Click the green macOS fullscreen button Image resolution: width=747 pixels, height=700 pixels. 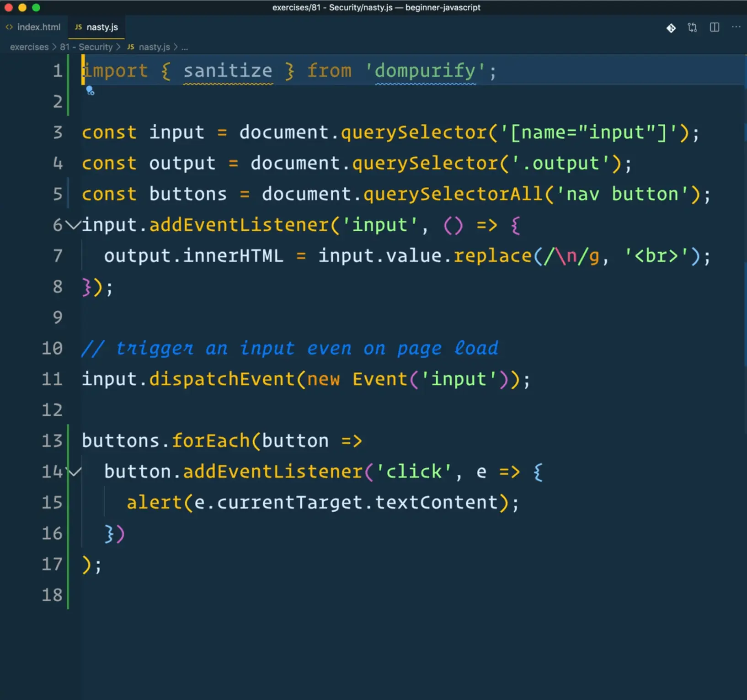click(36, 7)
